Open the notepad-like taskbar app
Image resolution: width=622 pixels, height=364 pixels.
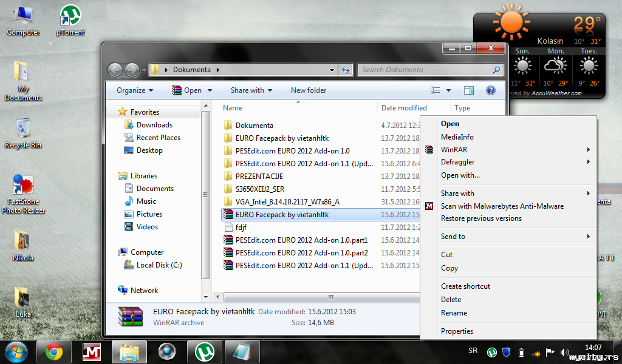click(242, 352)
